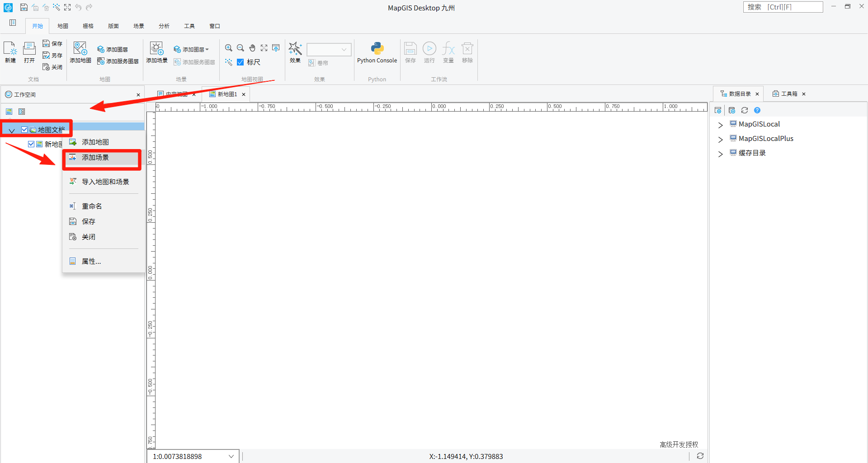Click the large 添加地图 ribbon icon
This screenshot has height=463, width=868.
click(80, 52)
